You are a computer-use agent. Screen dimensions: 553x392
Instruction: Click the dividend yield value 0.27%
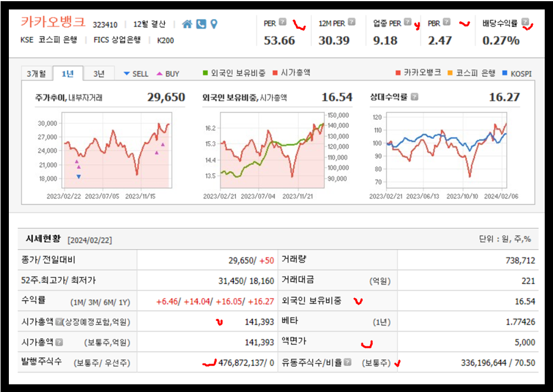click(x=501, y=41)
